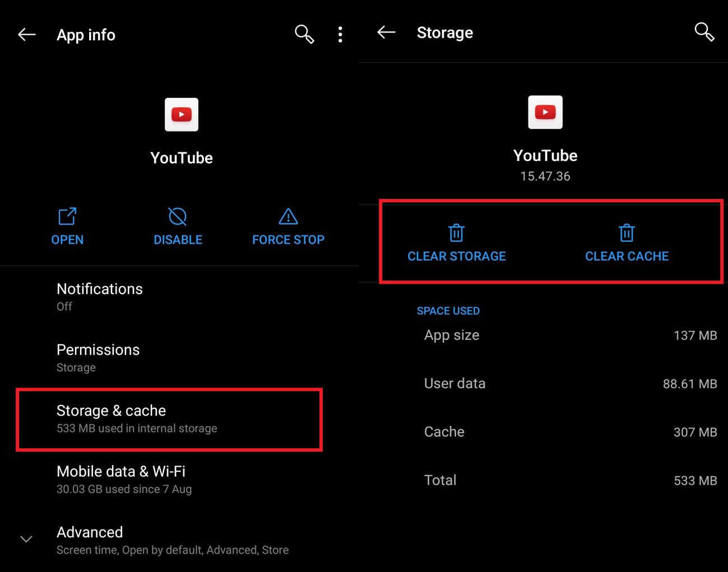728x572 pixels.
Task: Tap the Open app icon
Action: click(x=67, y=216)
